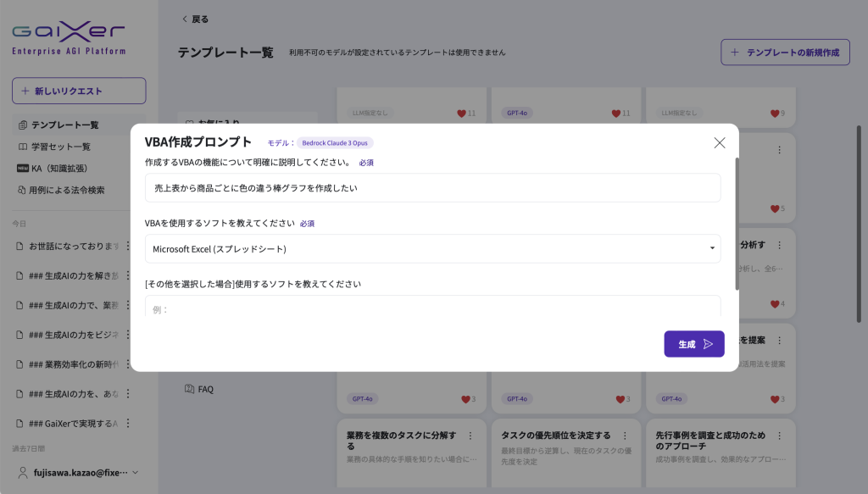Open KA（知識拡張） in the sidebar
The width and height of the screenshot is (868, 494).
[x=58, y=169]
